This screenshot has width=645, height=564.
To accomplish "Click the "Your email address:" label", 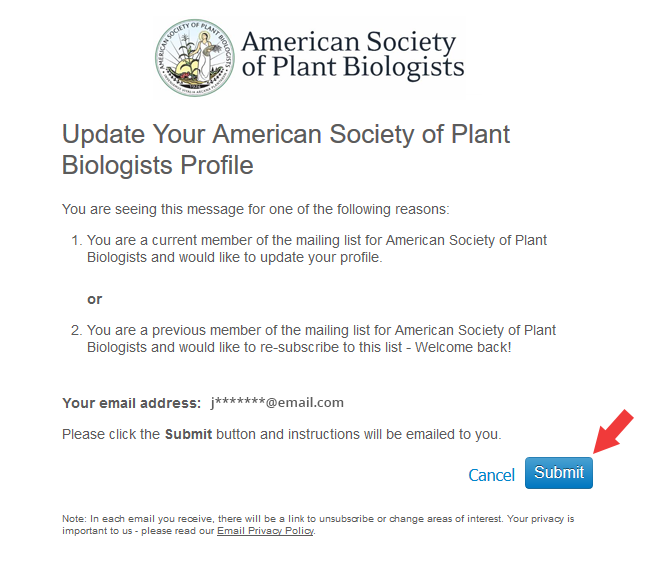I will (132, 403).
